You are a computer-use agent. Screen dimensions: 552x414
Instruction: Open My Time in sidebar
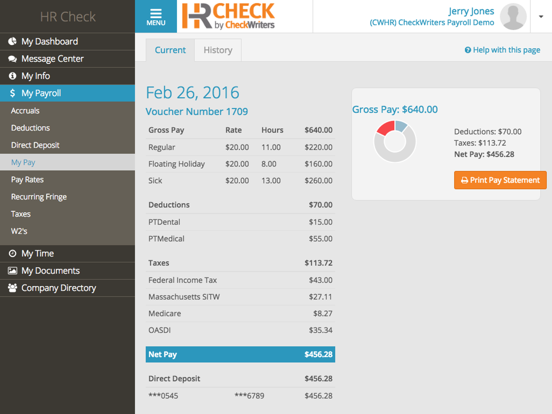pos(67,253)
